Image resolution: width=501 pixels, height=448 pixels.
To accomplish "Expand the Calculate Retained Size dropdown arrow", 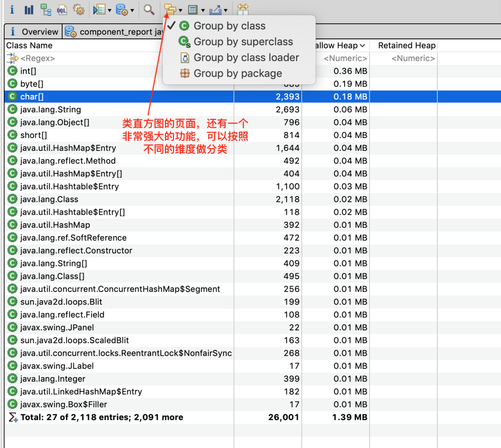I will [203, 11].
